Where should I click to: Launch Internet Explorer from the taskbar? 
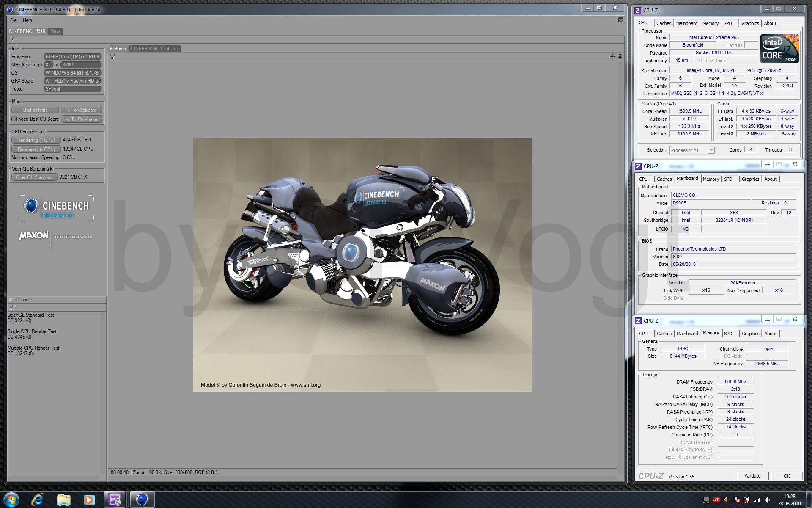(38, 500)
